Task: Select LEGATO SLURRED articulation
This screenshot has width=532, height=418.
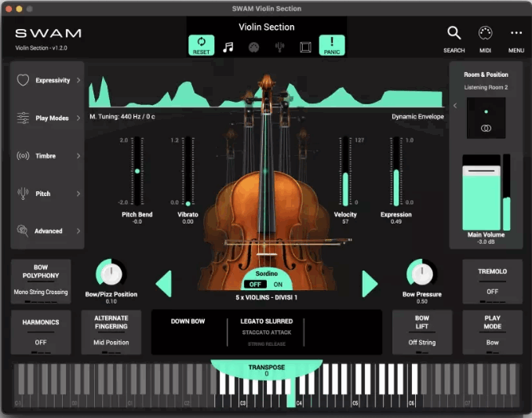Action: pos(266,322)
